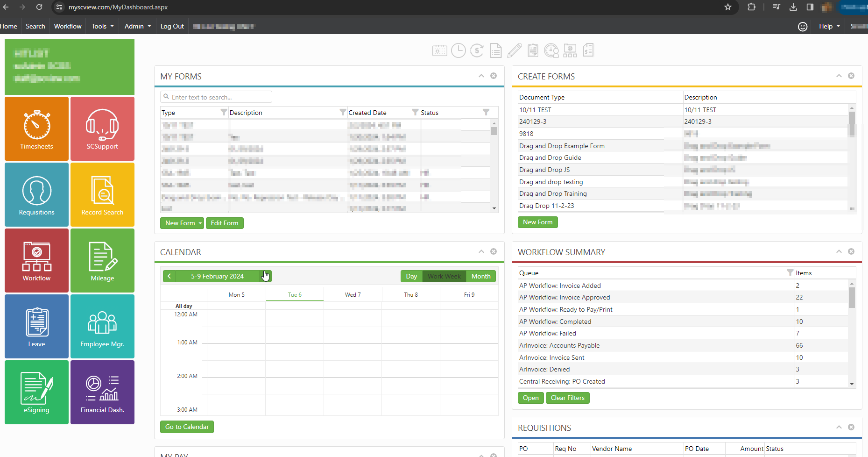868x457 pixels.
Task: Filter My Forms by Status column
Action: click(486, 112)
